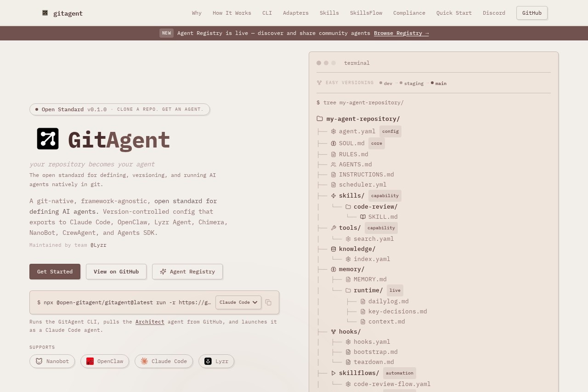Viewport: 588px width, 392px height.
Task: Click the gear icon next to agent.yaml
Action: click(333, 131)
